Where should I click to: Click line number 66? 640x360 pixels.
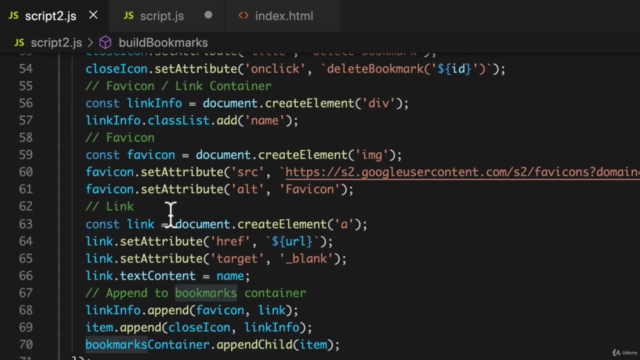tap(26, 276)
